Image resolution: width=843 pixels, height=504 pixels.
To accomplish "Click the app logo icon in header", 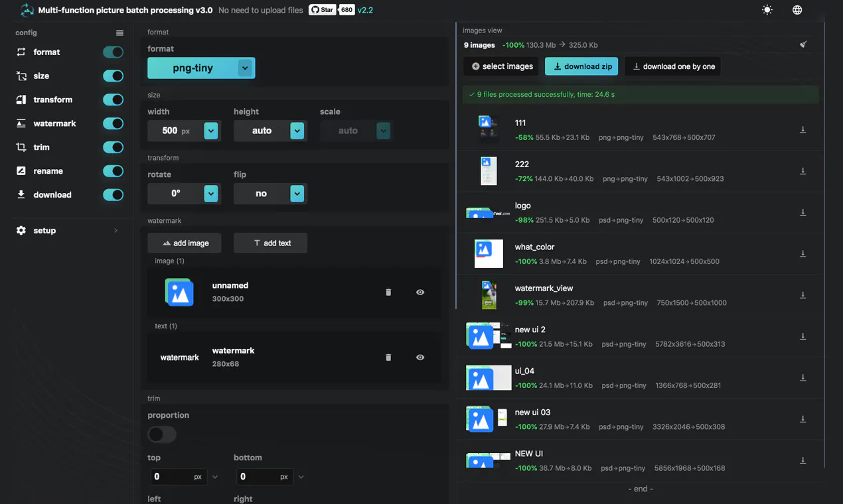I will pyautogui.click(x=27, y=10).
